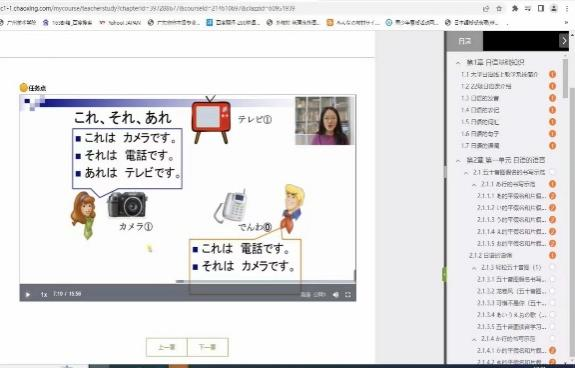This screenshot has width=575, height=368.
Task: Click the orange task badge beside lesson 1.6
Action: pos(552,134)
